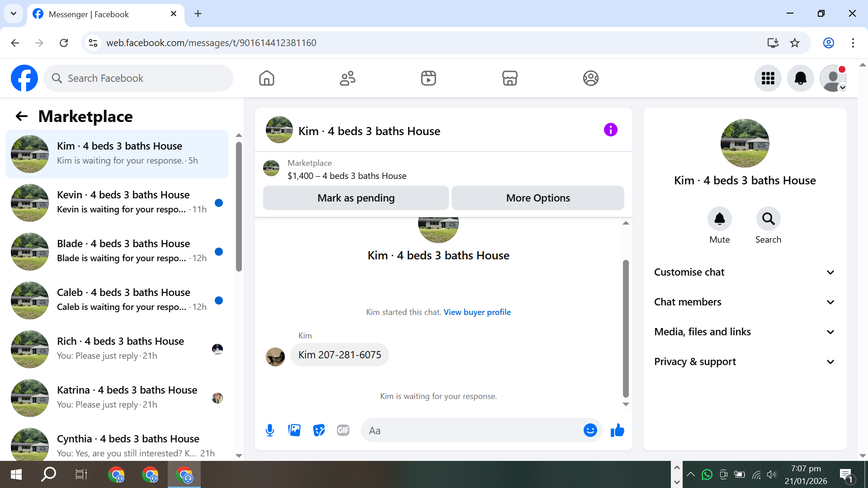This screenshot has width=868, height=488.
Task: Open Facebook Marketplace from top navigation
Action: pos(509,78)
